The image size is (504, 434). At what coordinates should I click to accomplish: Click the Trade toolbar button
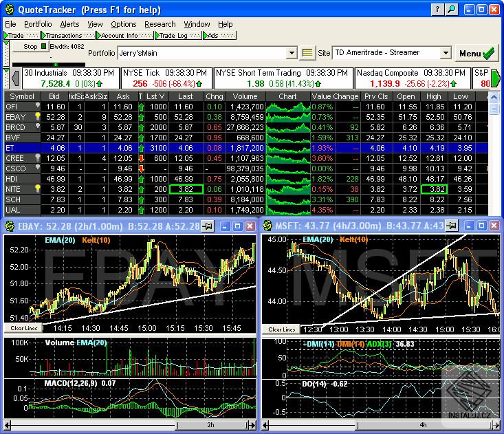[21, 35]
